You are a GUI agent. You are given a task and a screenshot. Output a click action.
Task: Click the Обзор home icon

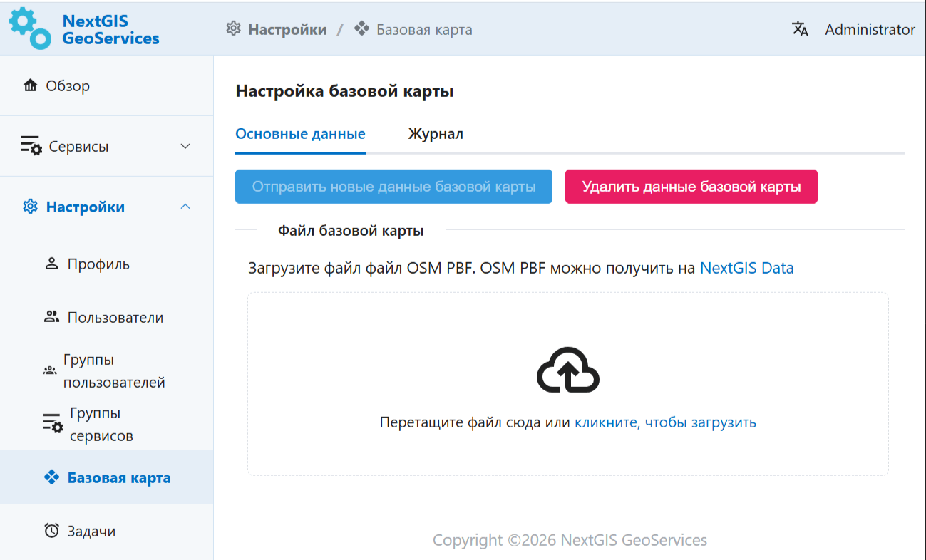[x=30, y=86]
